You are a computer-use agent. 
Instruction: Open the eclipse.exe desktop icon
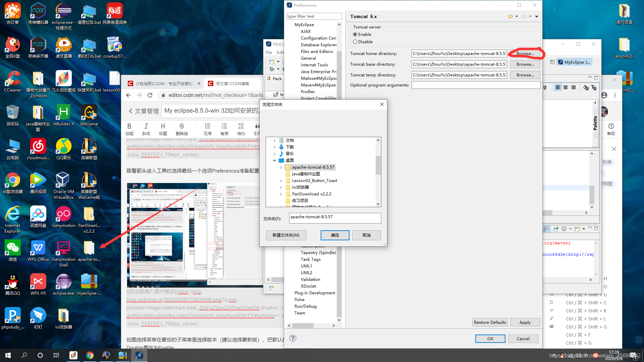(x=63, y=285)
